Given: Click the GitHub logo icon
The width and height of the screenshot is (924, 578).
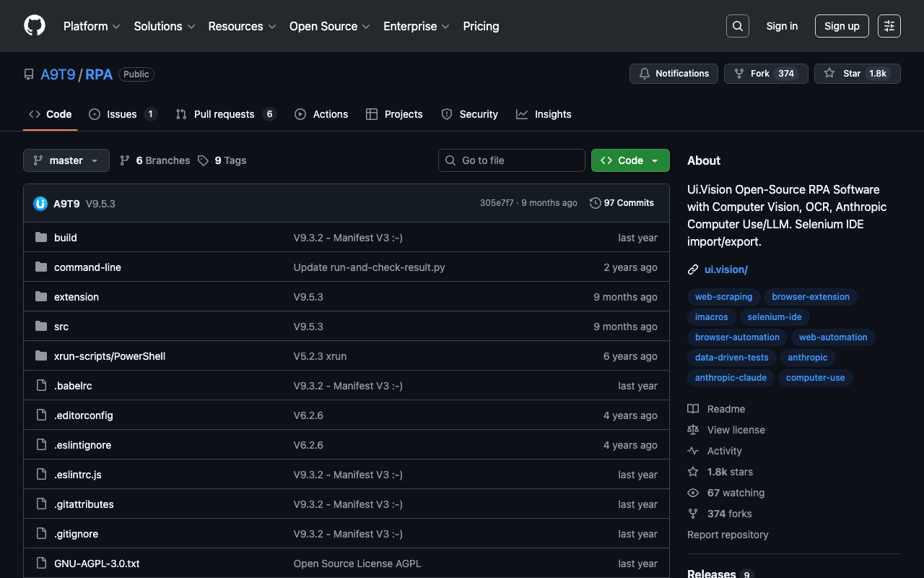Looking at the screenshot, I should (35, 26).
